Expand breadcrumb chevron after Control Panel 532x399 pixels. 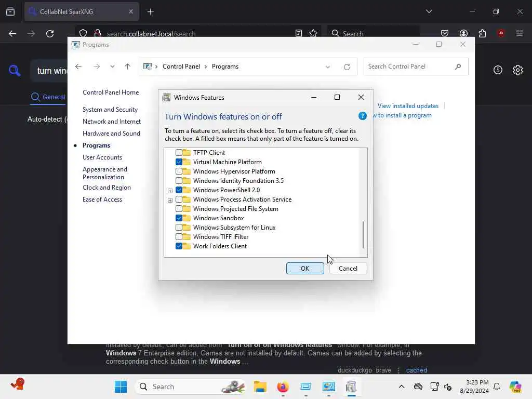pyautogui.click(x=206, y=66)
